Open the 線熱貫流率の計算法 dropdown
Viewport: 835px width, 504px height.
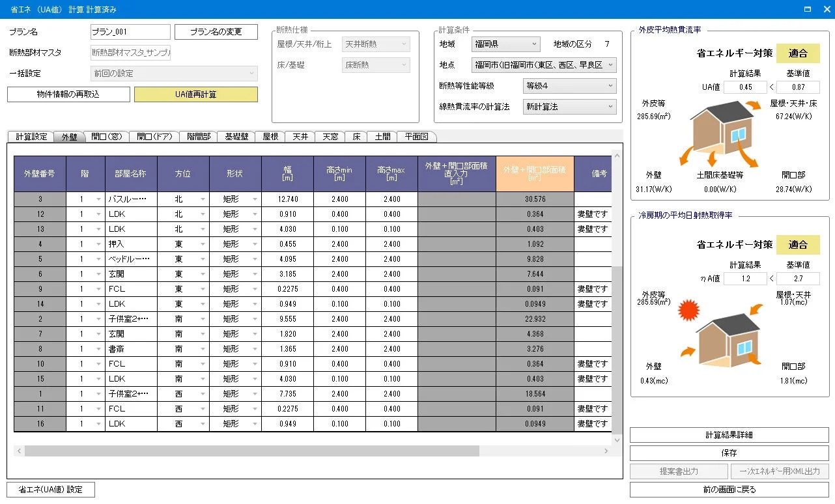pos(569,106)
